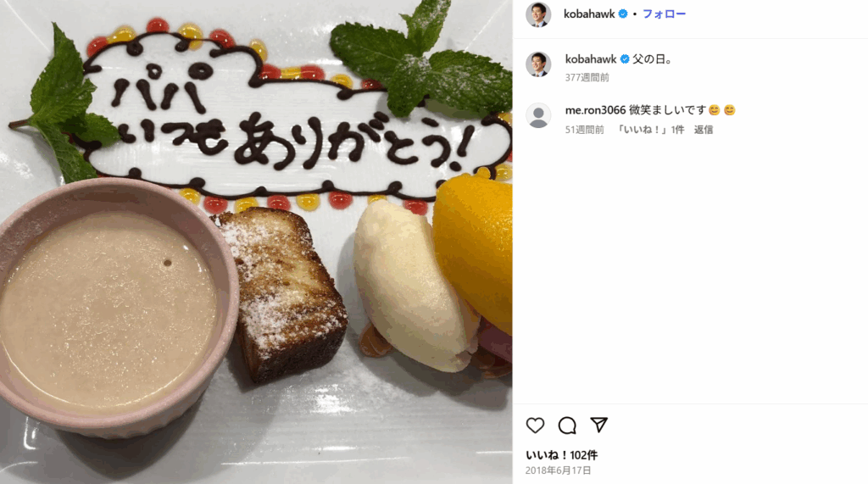This screenshot has height=484, width=868.
Task: Click the 377週間前 caption timestamp
Action: [587, 77]
